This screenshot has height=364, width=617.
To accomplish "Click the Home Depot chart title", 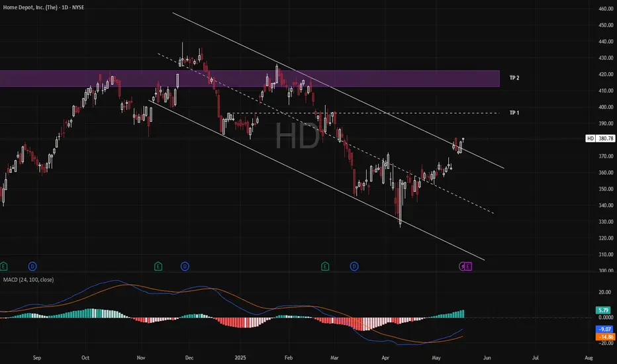I will point(43,7).
